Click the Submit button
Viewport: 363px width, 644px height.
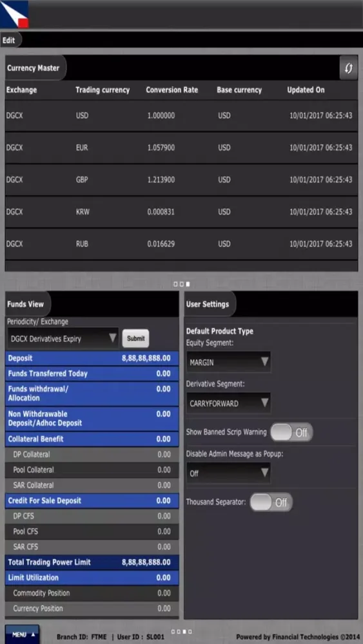[135, 339]
